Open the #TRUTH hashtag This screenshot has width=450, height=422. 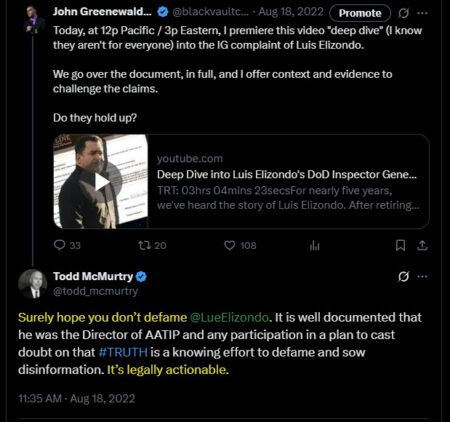point(123,352)
